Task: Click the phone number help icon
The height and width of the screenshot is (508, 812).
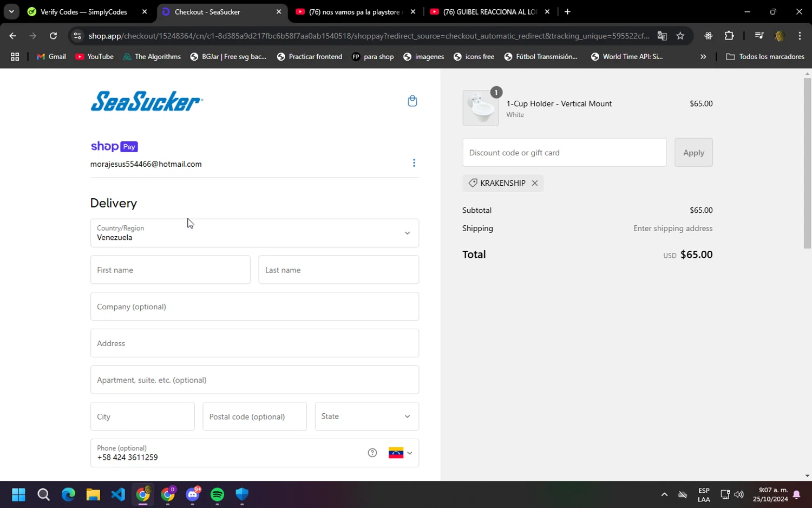Action: click(372, 453)
